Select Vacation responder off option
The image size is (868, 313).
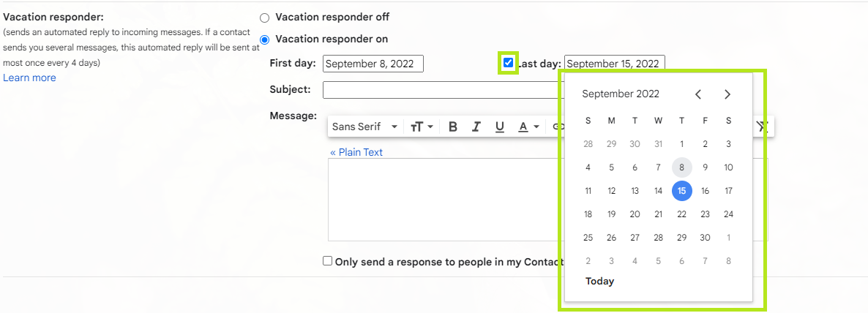(x=265, y=18)
